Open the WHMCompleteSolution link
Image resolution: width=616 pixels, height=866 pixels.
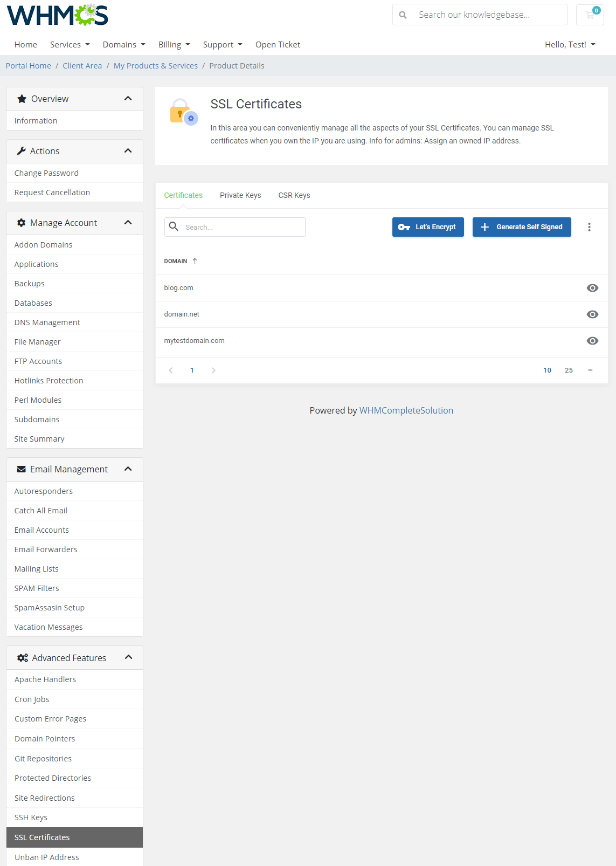coord(406,410)
